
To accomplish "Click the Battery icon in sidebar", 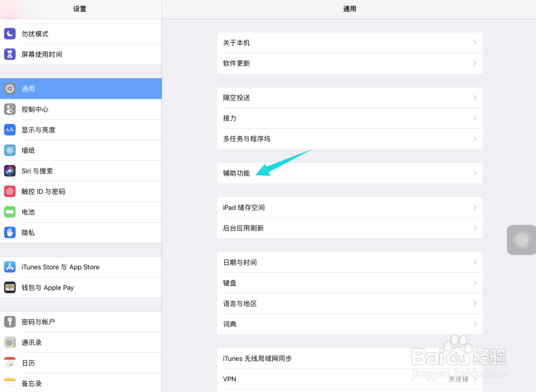I will click(x=10, y=212).
